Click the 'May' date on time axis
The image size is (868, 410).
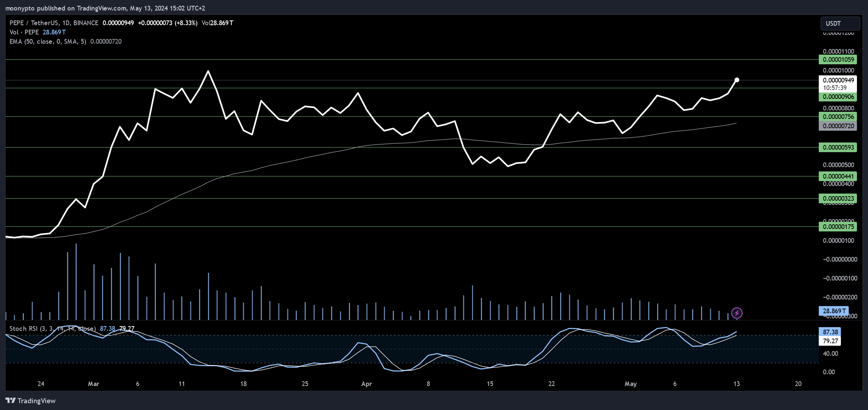tap(630, 384)
